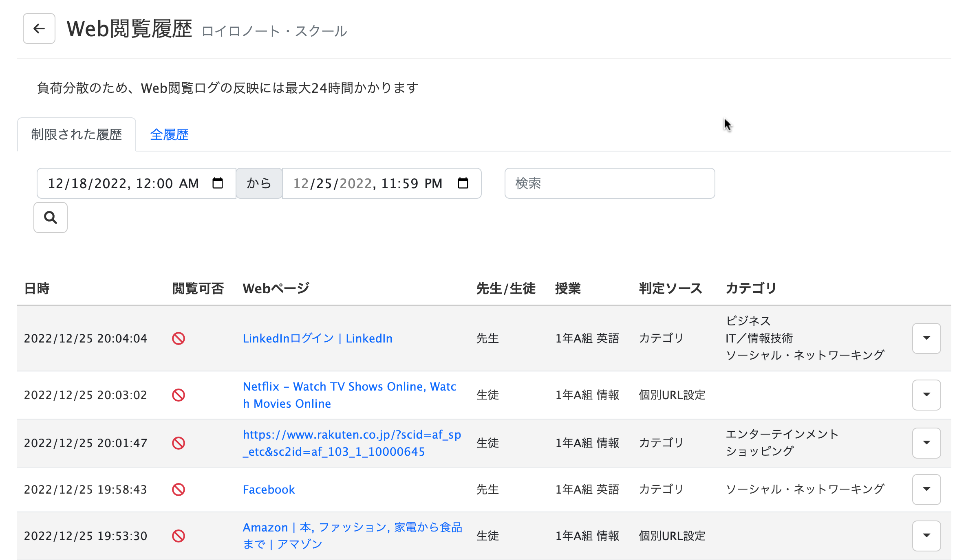Open dropdown for the Rakuten entry

coord(926,443)
